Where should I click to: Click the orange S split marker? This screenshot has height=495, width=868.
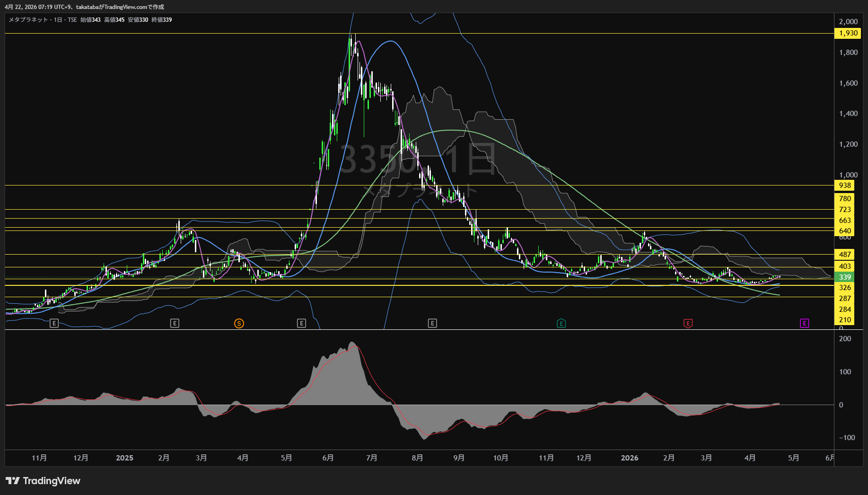(239, 323)
